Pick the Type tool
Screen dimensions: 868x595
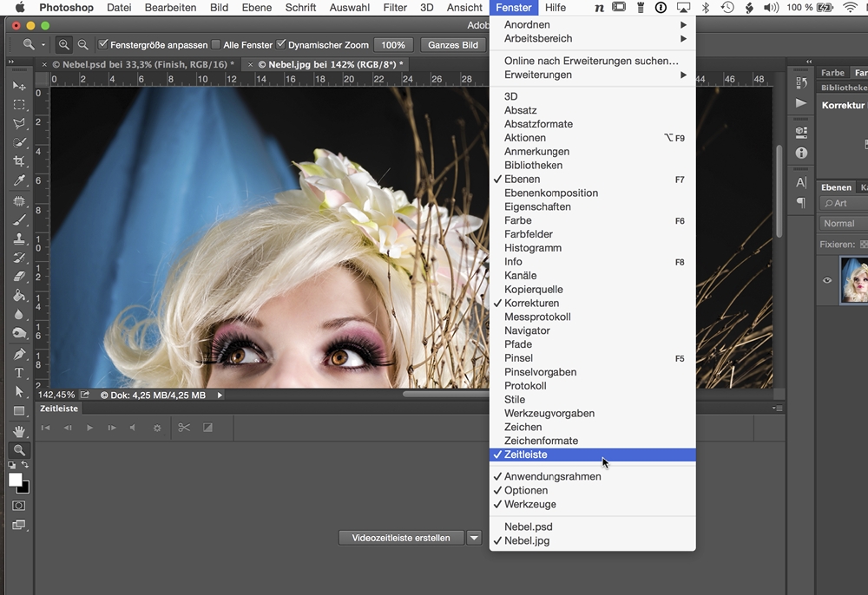[x=19, y=373]
